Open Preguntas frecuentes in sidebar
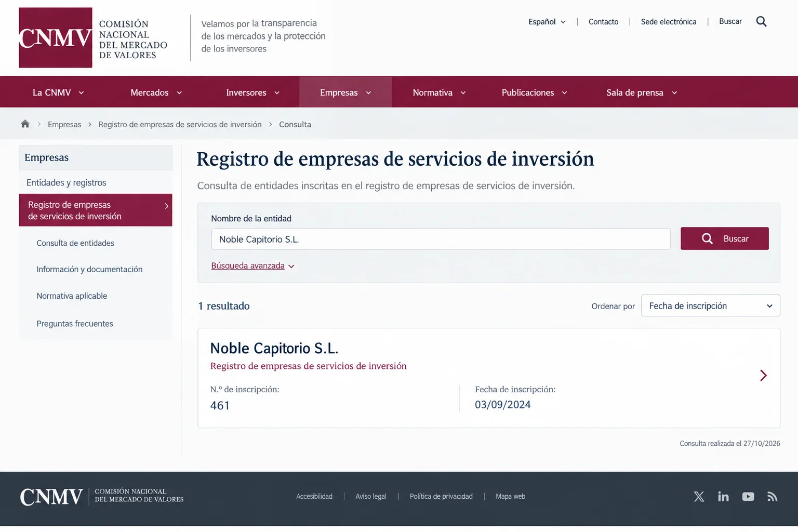The height and width of the screenshot is (532, 798). pos(75,324)
